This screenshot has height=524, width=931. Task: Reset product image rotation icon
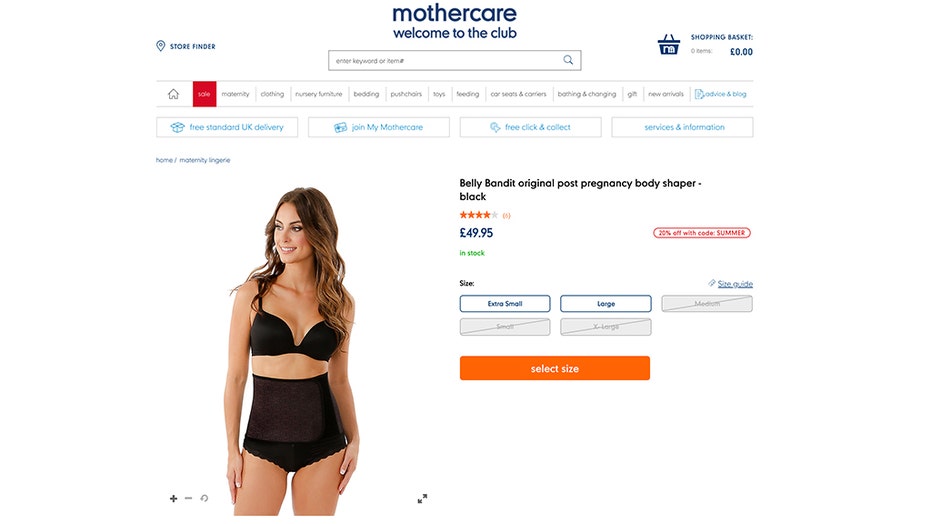click(204, 498)
